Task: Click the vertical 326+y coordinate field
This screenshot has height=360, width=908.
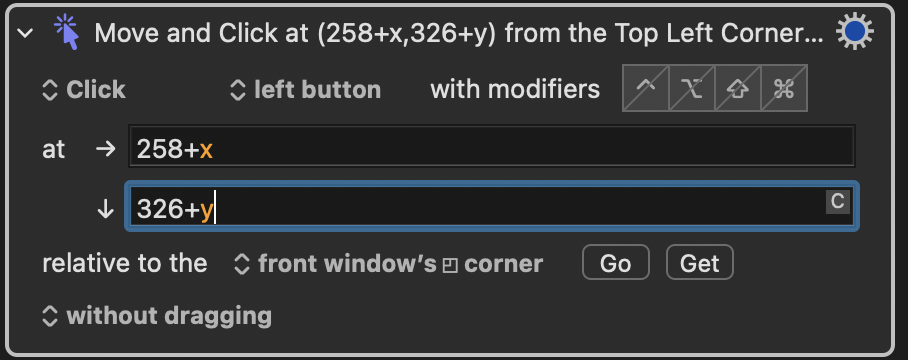Action: click(492, 207)
